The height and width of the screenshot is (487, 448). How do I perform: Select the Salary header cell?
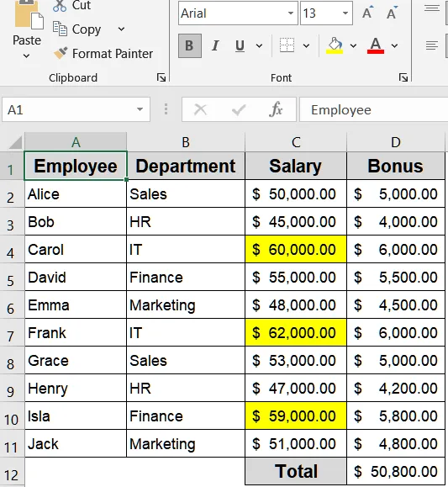(296, 167)
